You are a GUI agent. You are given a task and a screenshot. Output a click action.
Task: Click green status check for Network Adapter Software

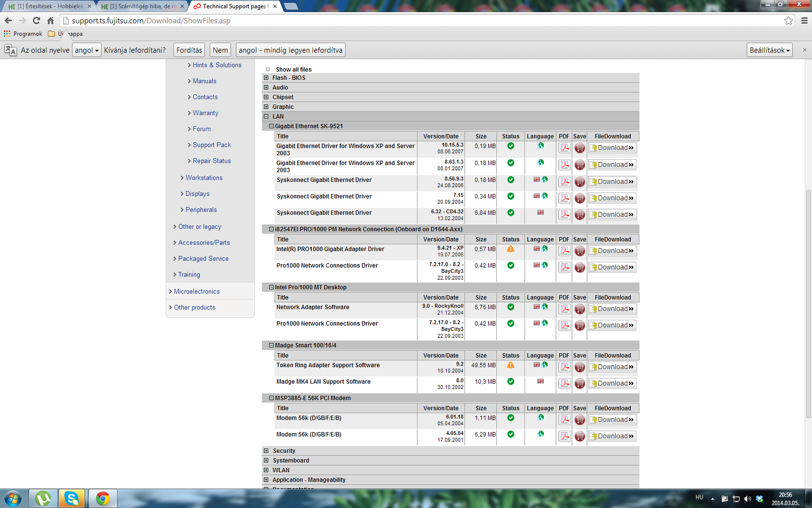click(511, 307)
